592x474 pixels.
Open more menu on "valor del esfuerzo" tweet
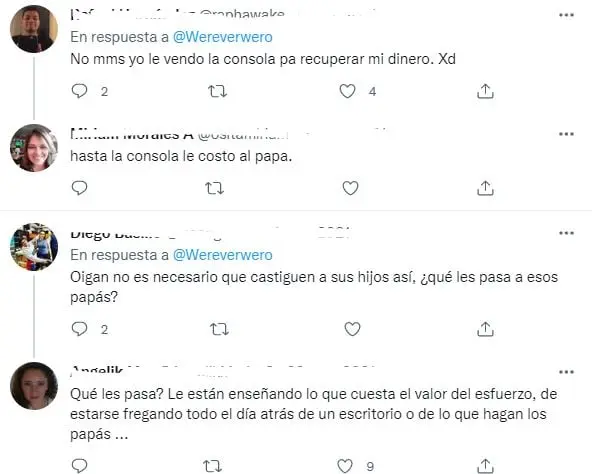pyautogui.click(x=566, y=372)
